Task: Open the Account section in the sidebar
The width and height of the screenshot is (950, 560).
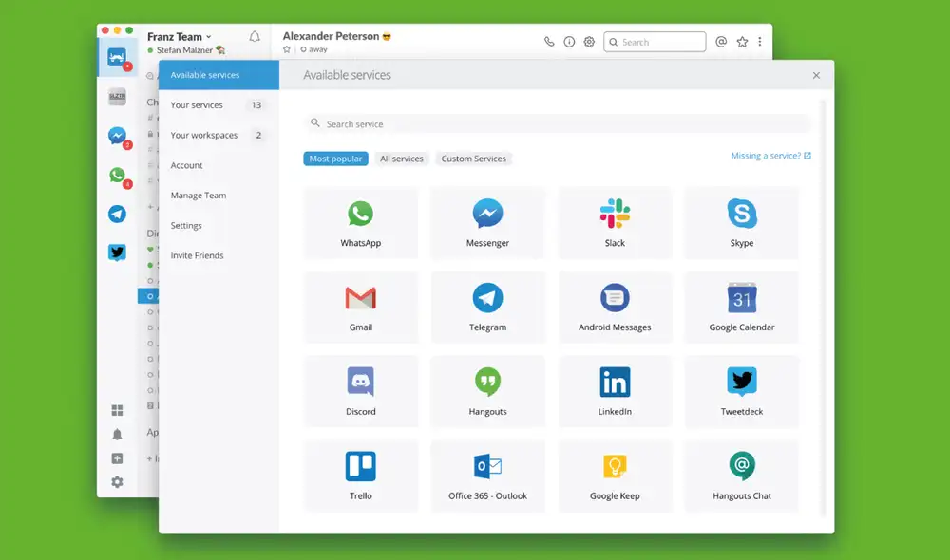Action: (186, 165)
